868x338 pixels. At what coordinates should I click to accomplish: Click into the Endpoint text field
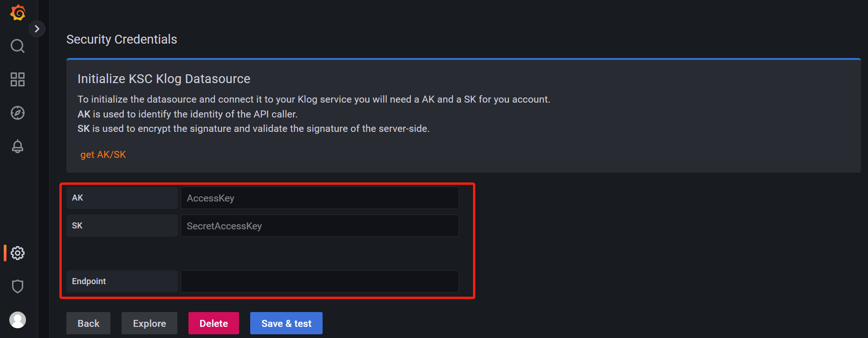click(x=319, y=281)
